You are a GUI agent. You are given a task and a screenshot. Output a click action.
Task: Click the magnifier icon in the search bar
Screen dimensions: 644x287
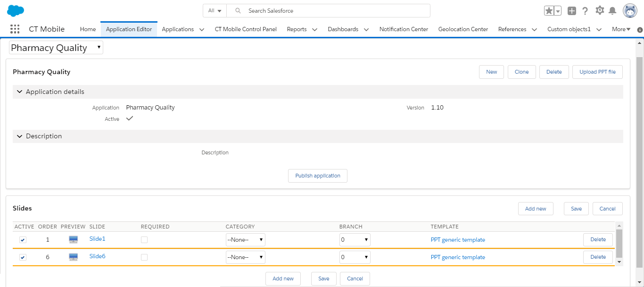(238, 10)
